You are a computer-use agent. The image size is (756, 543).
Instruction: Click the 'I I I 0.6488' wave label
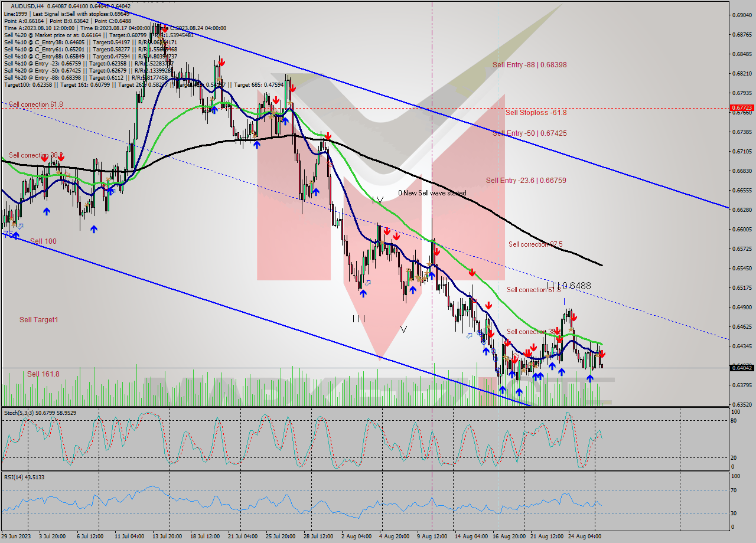pyautogui.click(x=569, y=286)
